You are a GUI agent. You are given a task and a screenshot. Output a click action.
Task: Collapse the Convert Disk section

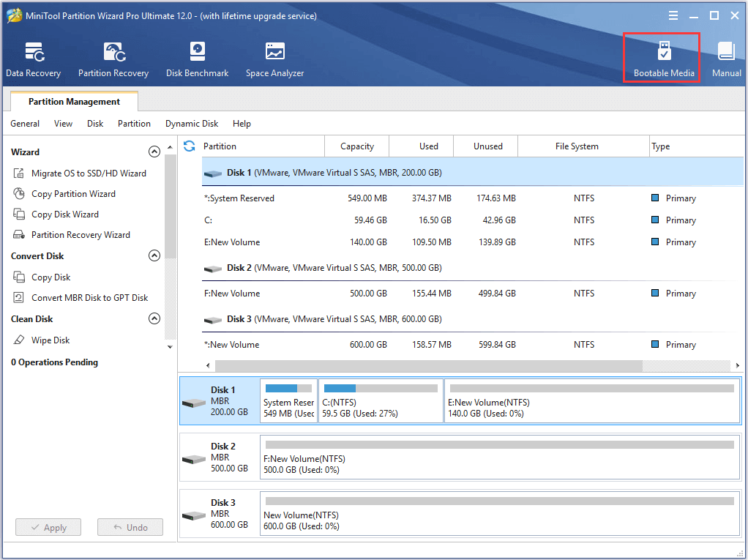click(x=154, y=255)
